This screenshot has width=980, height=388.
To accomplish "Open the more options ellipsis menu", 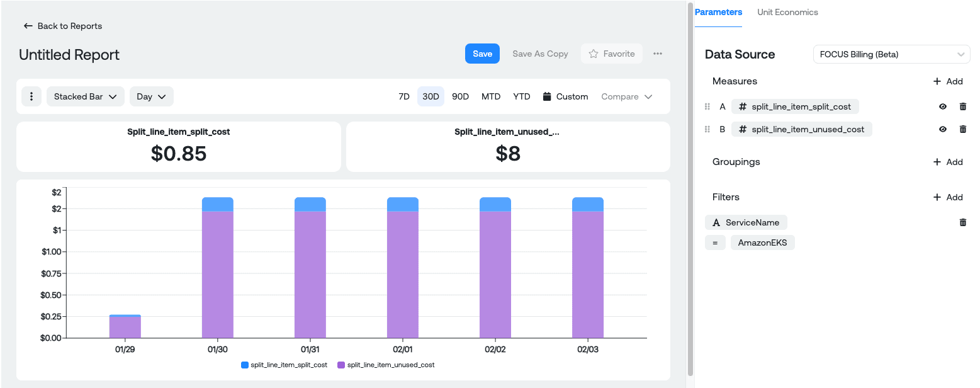I will point(657,54).
